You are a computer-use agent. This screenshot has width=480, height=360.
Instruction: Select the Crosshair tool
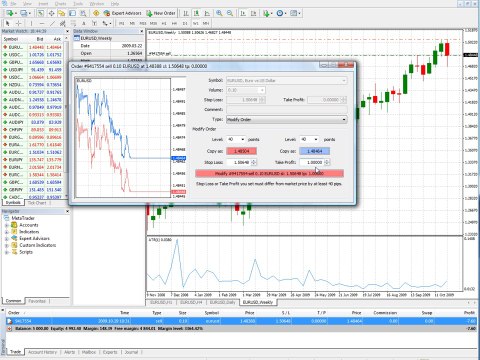tap(19, 23)
